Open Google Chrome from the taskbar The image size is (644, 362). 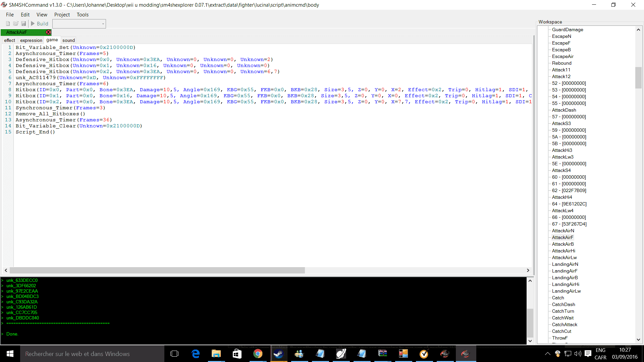click(258, 354)
